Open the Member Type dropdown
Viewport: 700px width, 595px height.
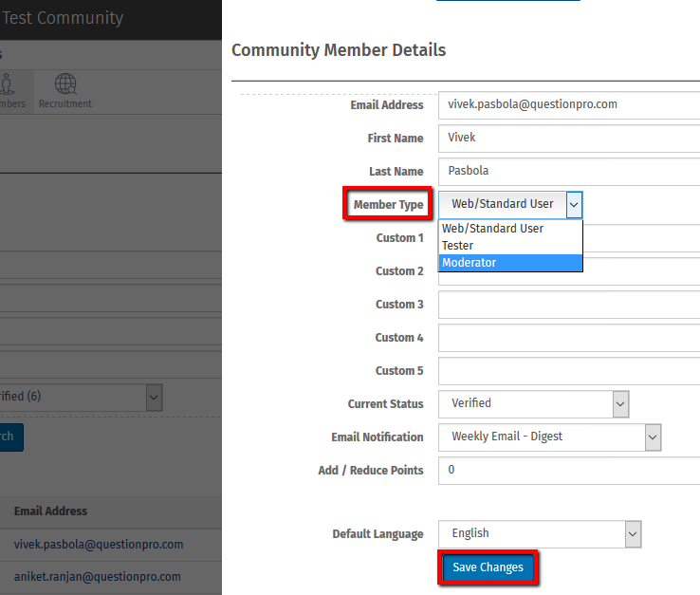click(510, 204)
